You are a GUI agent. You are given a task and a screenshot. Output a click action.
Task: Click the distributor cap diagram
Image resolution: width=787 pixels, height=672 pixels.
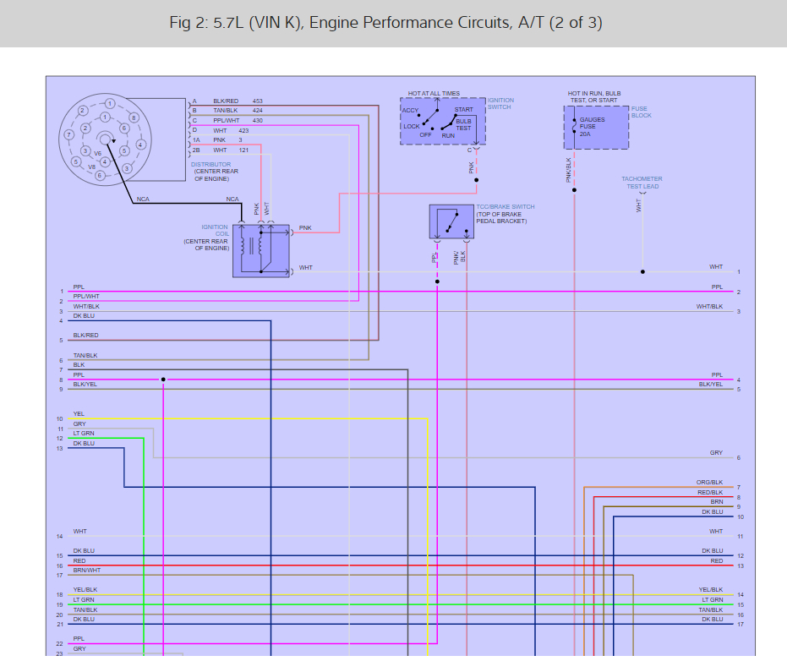click(x=106, y=139)
